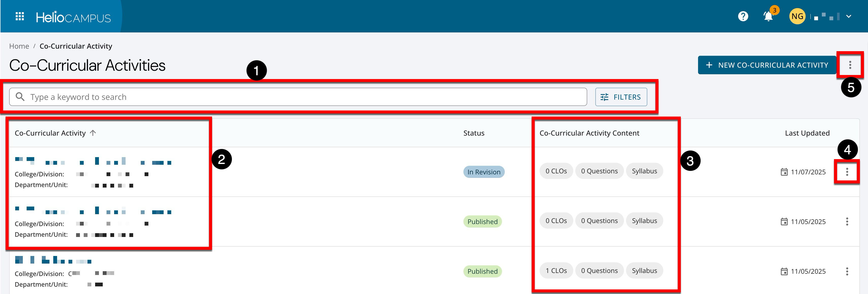Click New Co-Curricular Activity button

(x=767, y=65)
